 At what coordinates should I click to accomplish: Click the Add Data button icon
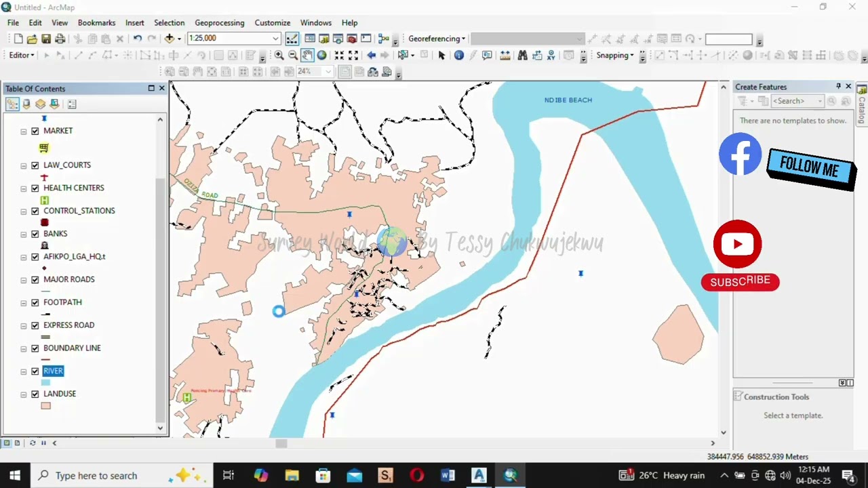[x=170, y=39]
